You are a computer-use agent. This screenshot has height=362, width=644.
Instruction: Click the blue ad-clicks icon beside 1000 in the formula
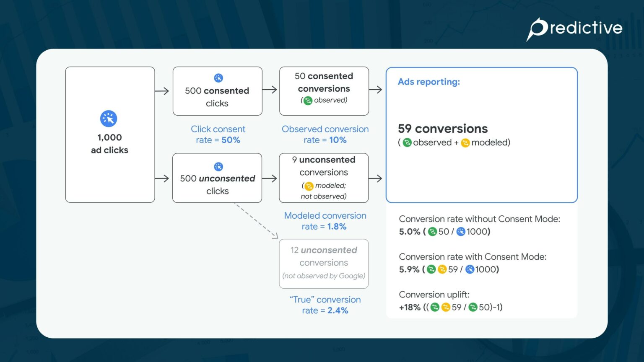coord(460,231)
